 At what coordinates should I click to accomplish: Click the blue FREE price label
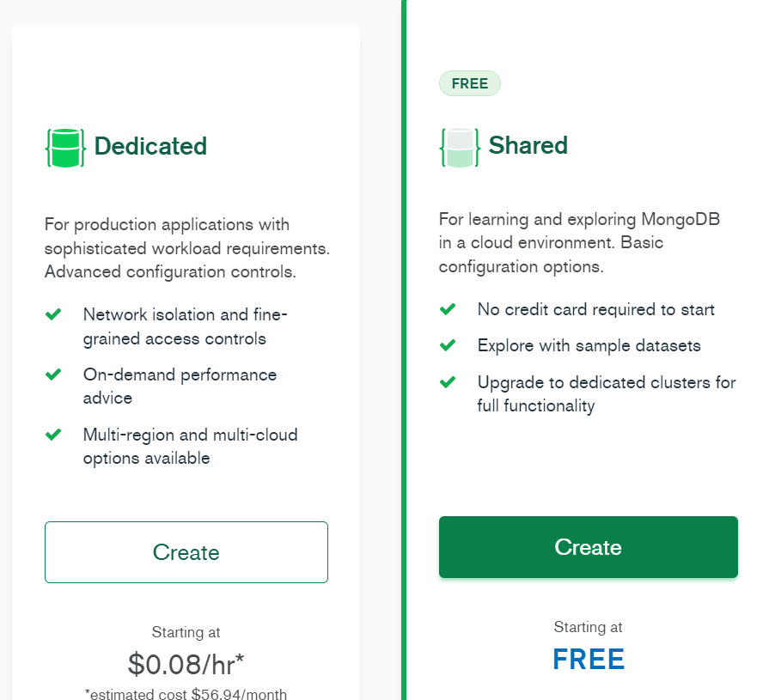click(588, 659)
